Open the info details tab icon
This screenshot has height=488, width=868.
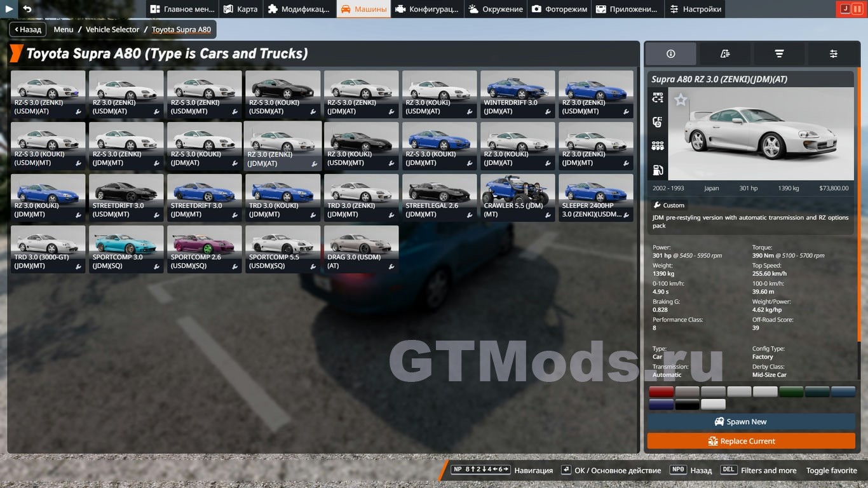click(670, 54)
